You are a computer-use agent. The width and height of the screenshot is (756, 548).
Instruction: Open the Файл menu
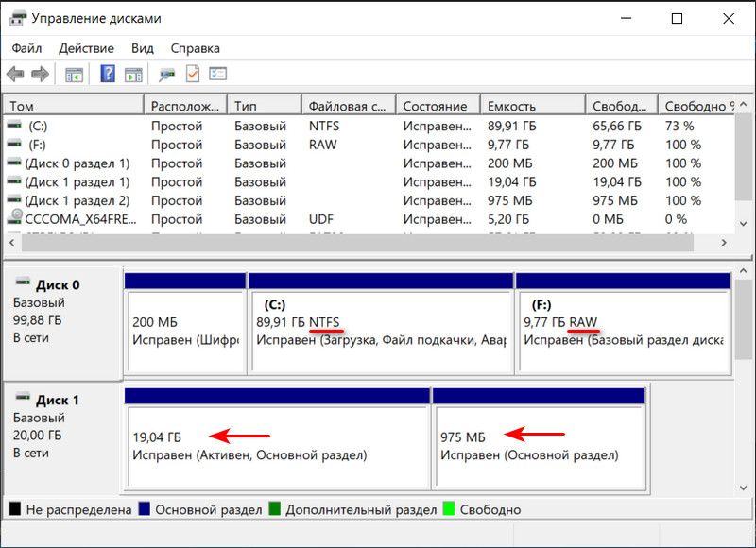[26, 48]
